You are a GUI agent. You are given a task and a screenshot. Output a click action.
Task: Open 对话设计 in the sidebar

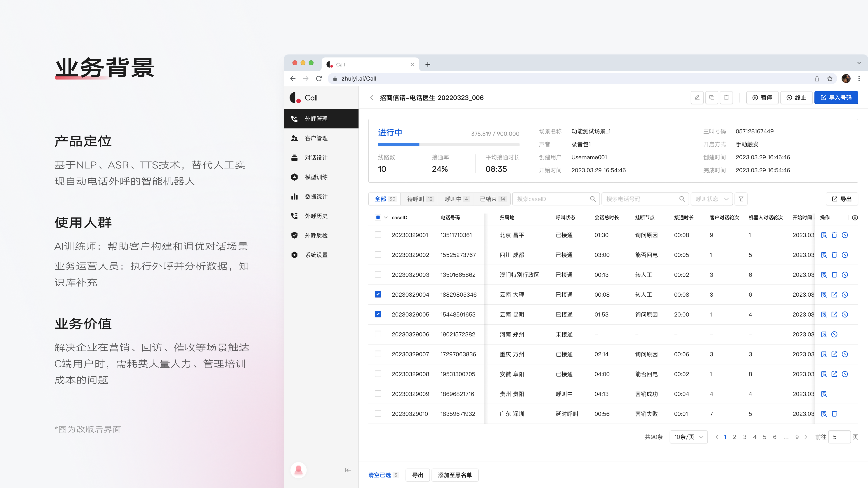(321, 158)
